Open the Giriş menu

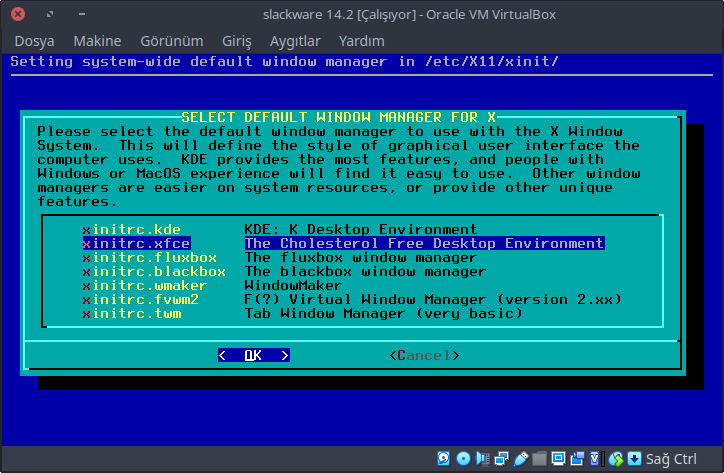(x=237, y=41)
